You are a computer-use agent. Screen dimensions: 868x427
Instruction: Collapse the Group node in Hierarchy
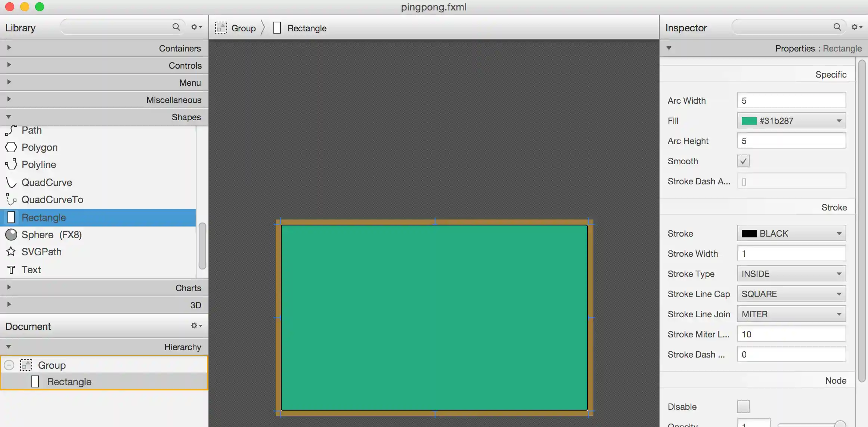9,365
